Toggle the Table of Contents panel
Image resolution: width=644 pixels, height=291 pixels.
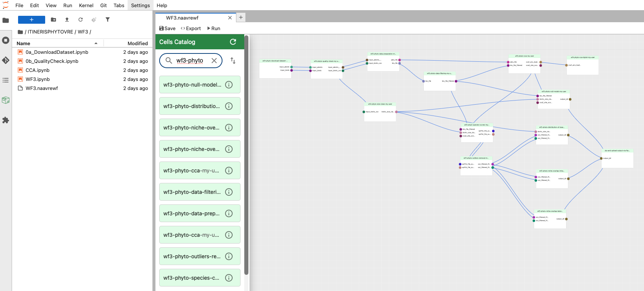(6, 80)
